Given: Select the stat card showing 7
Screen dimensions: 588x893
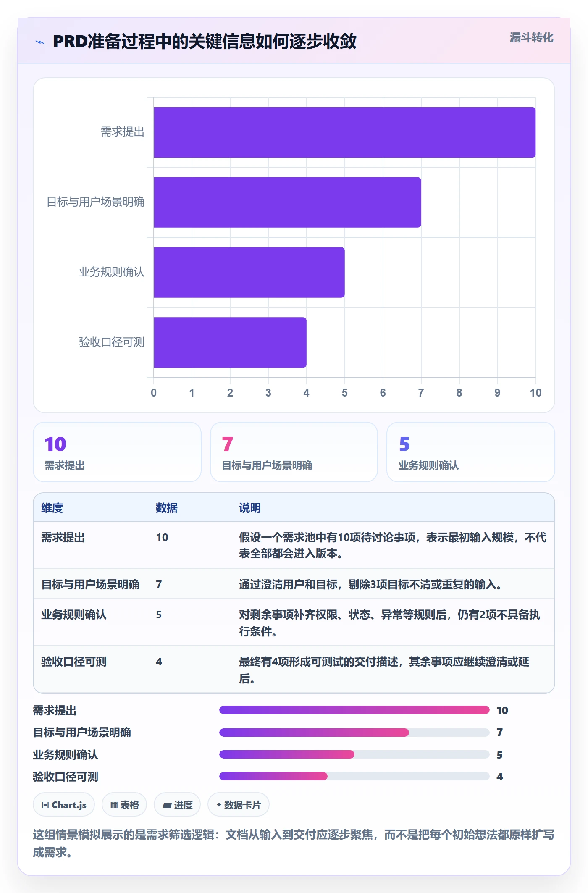Looking at the screenshot, I should [x=294, y=452].
